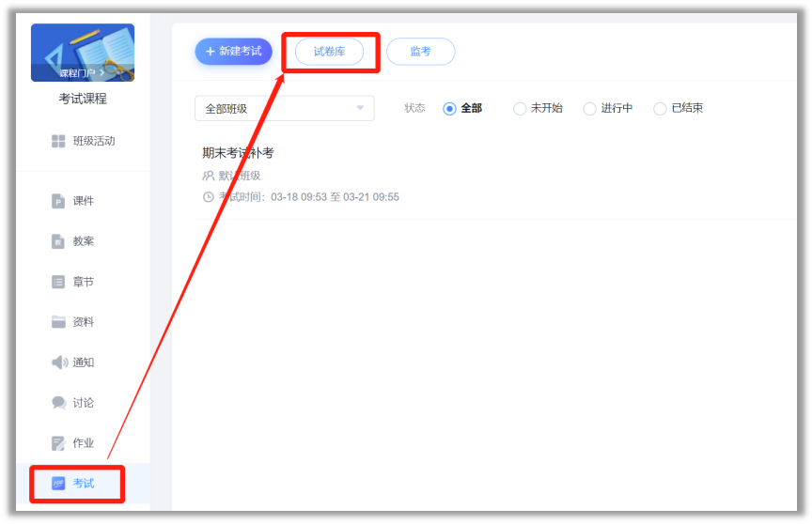Image resolution: width=812 pixels, height=524 pixels.
Task: Open the 试卷库 question bank
Action: [x=329, y=52]
